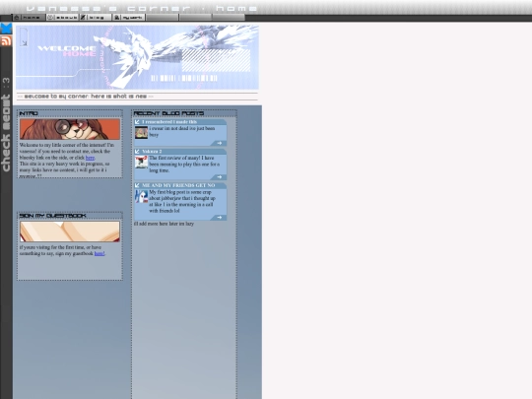Click arrow button on 'ME AND MY FRIENDS' post
Image resolution: width=532 pixels, height=399 pixels.
pos(219,218)
